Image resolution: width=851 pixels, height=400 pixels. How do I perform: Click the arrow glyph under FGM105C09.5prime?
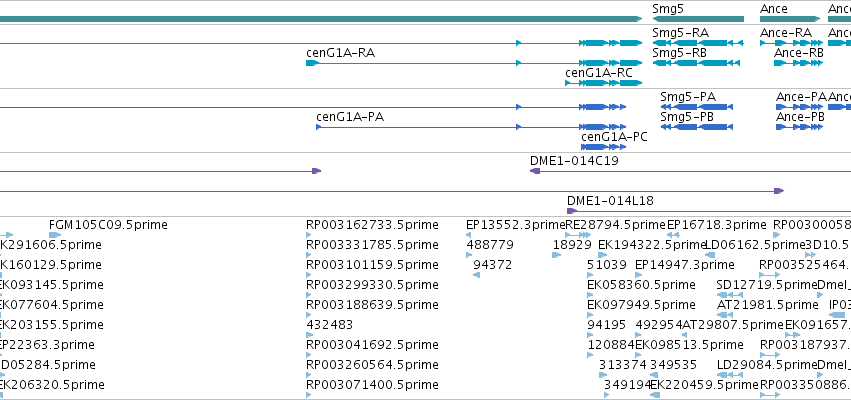(55, 235)
